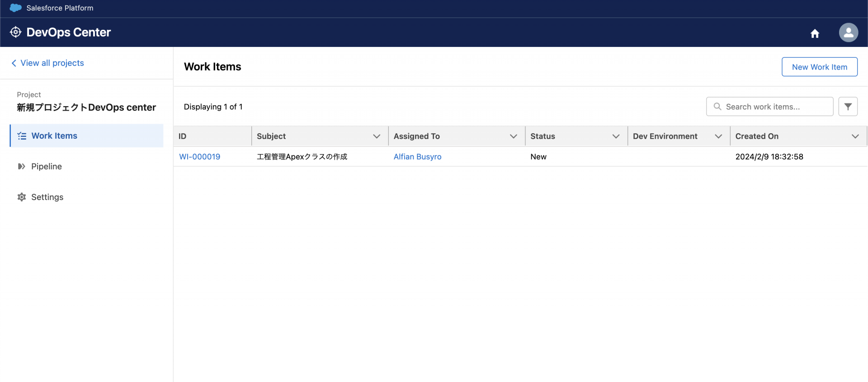Select Pipeline in the sidebar

point(86,167)
